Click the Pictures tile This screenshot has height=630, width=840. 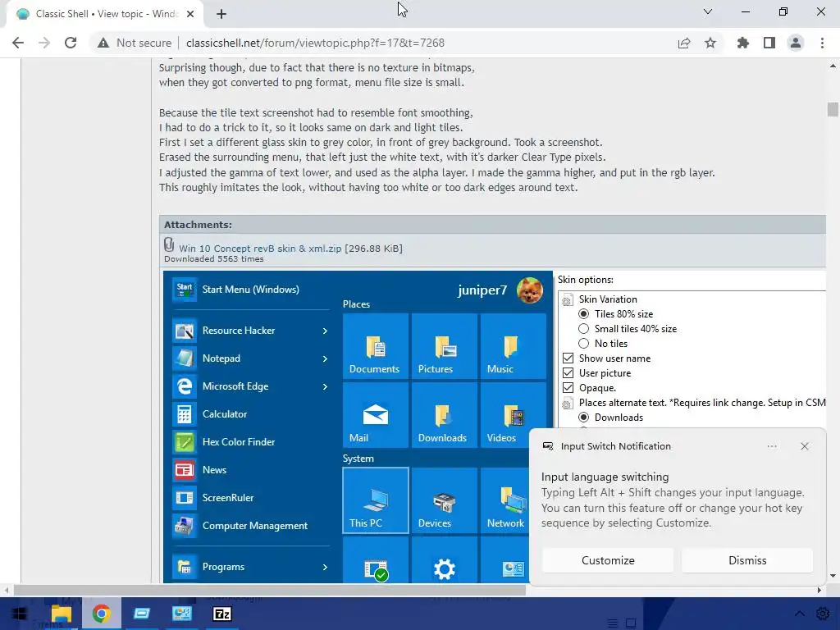(444, 346)
